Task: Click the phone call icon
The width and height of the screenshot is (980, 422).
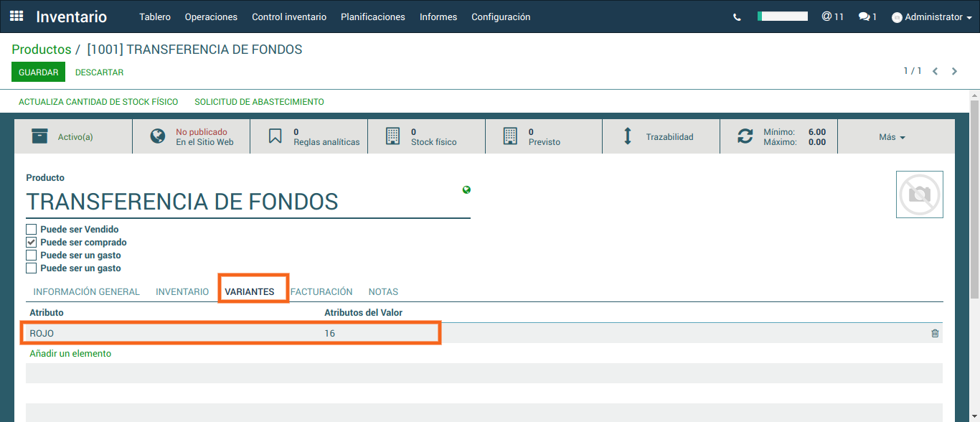Action: [x=737, y=17]
